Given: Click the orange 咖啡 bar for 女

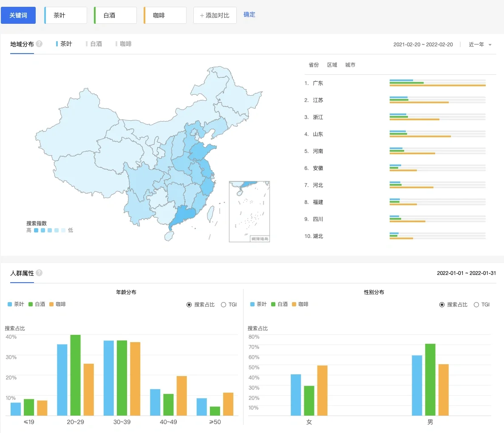Looking at the screenshot, I should pos(322,391).
